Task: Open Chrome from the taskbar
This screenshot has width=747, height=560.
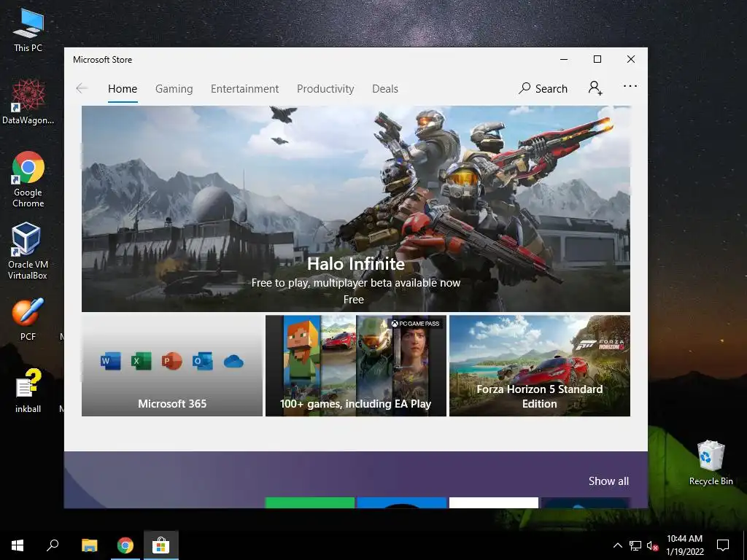Action: tap(125, 545)
